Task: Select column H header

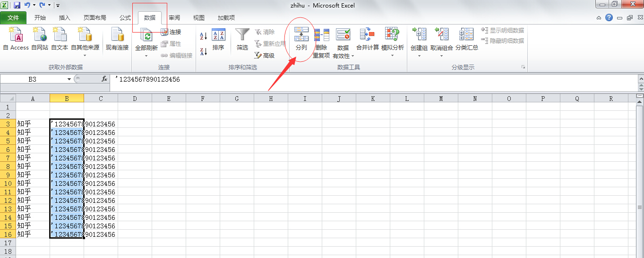Action: (271, 99)
